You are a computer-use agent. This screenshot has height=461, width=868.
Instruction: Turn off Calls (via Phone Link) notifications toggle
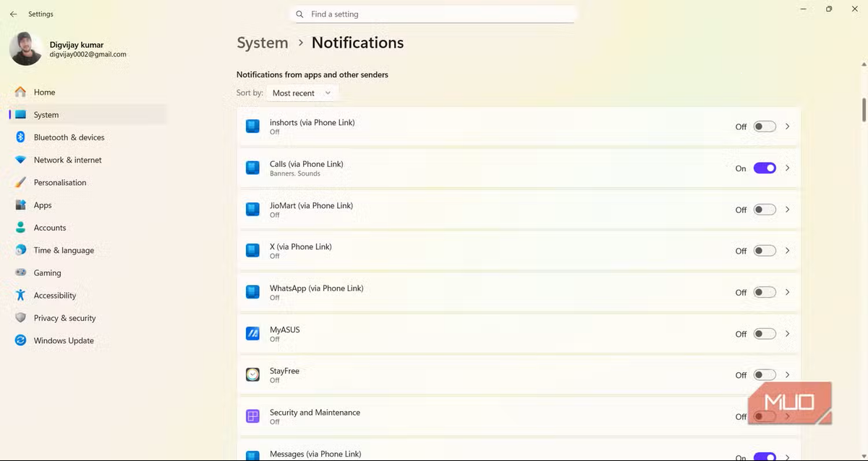765,168
